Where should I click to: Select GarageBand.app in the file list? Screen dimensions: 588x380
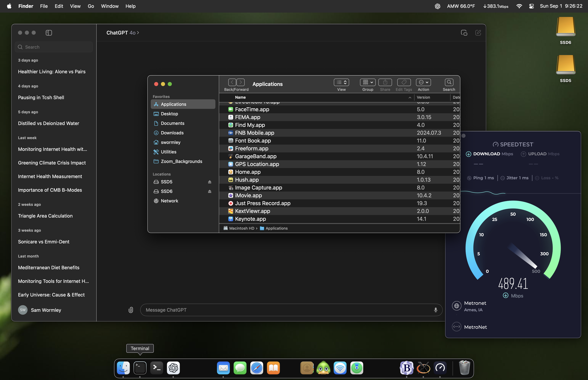[339, 156]
